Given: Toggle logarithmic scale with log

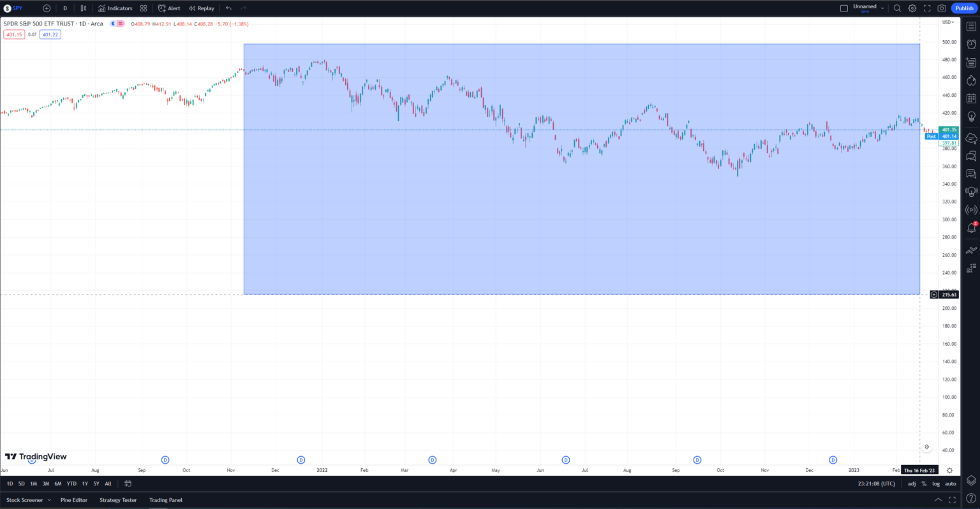Looking at the screenshot, I should coord(935,483).
